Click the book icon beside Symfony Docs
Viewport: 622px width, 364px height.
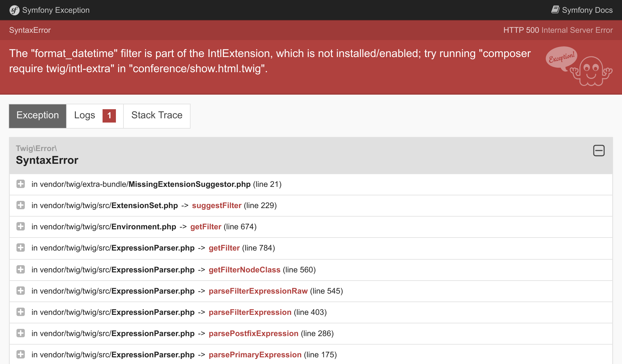tap(556, 9)
